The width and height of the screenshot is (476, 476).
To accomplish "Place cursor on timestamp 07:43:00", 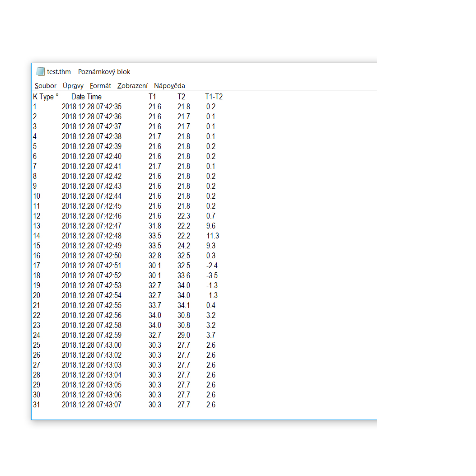I will tap(109, 345).
